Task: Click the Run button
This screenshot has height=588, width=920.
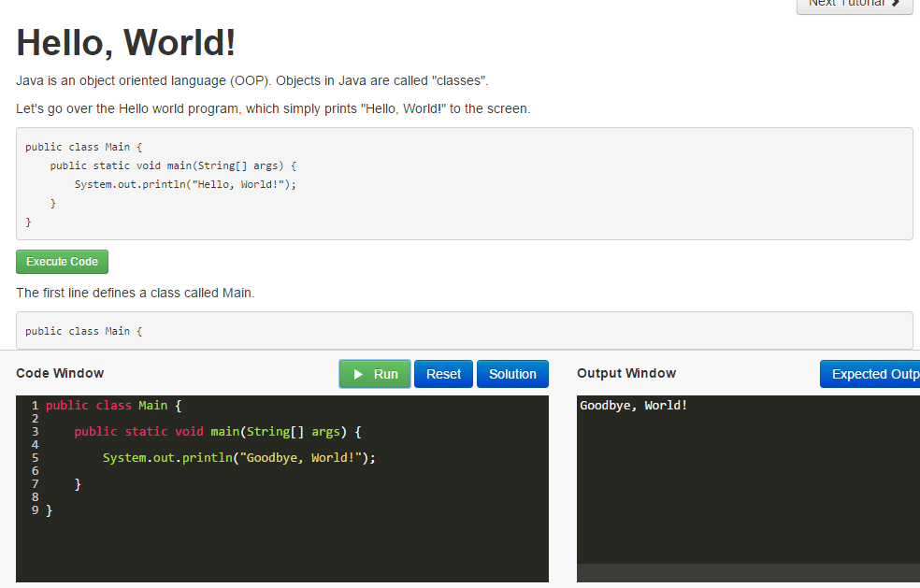Action: pyautogui.click(x=374, y=374)
